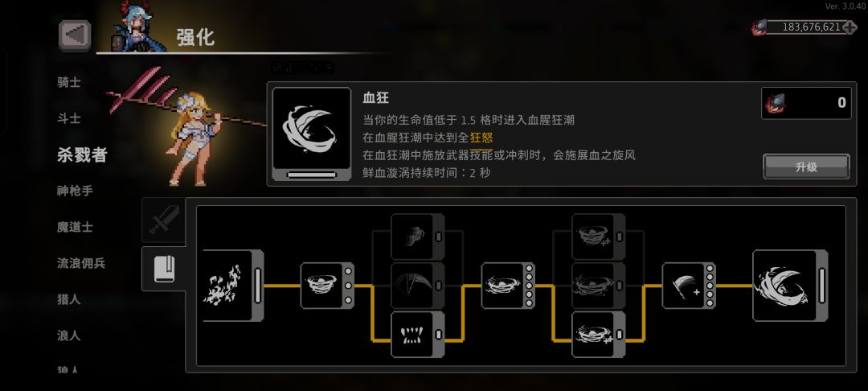Click the 升级 upgrade button

[x=806, y=167]
